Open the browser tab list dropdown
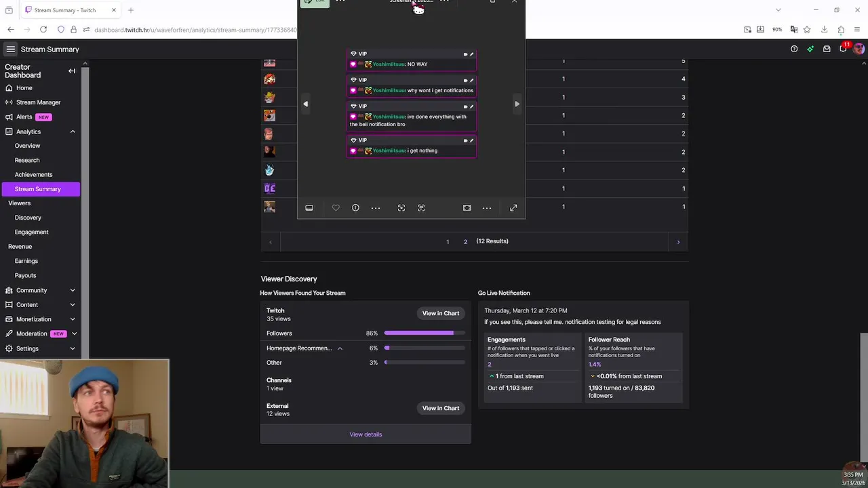The image size is (868, 488). point(778,10)
